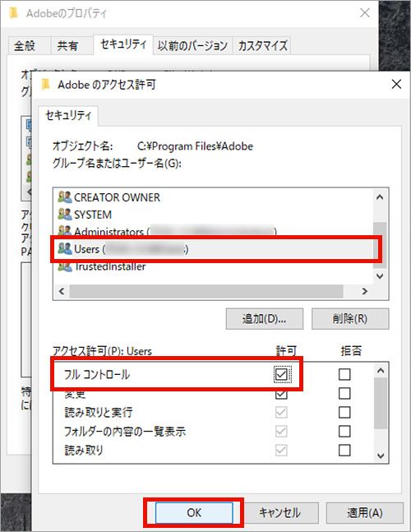This screenshot has height=532, width=411.
Task: Close the Adobe properties window
Action: click(x=365, y=13)
